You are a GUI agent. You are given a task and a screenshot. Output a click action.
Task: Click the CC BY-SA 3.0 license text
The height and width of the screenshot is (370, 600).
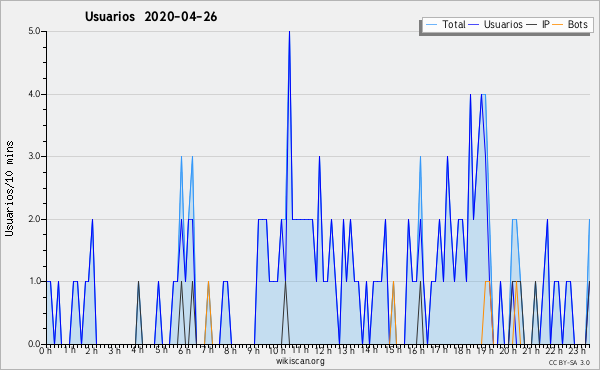[x=569, y=363]
